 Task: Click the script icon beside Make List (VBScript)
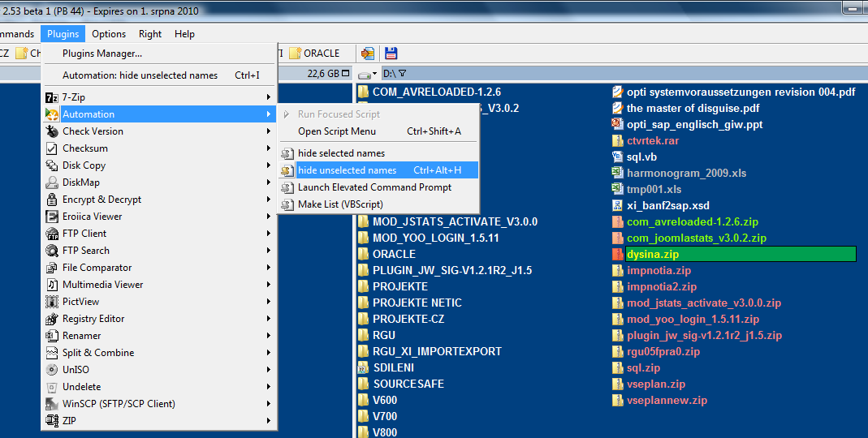tap(287, 204)
